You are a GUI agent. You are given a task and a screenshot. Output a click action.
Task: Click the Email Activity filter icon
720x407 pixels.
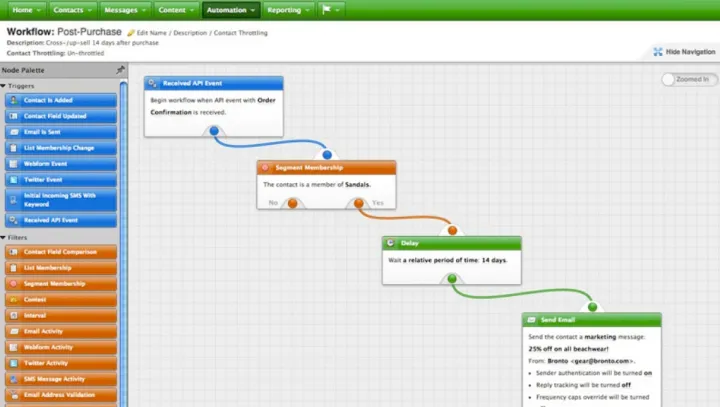point(14,331)
